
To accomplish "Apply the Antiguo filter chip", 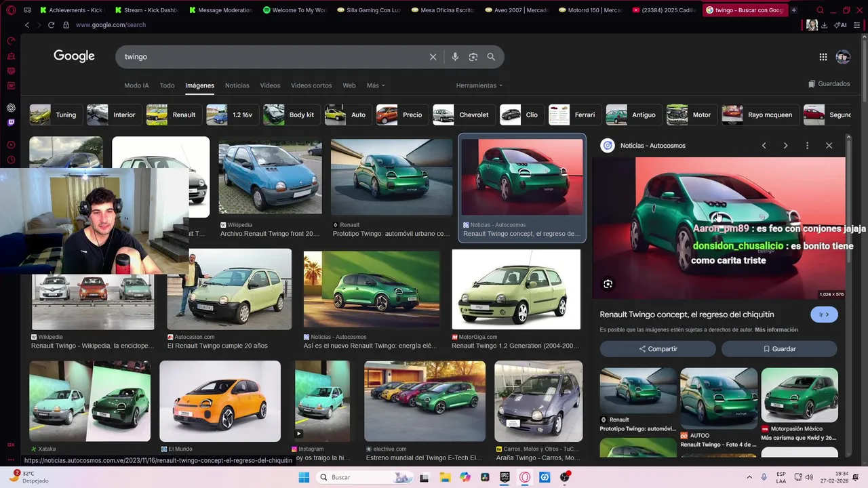I will (634, 115).
